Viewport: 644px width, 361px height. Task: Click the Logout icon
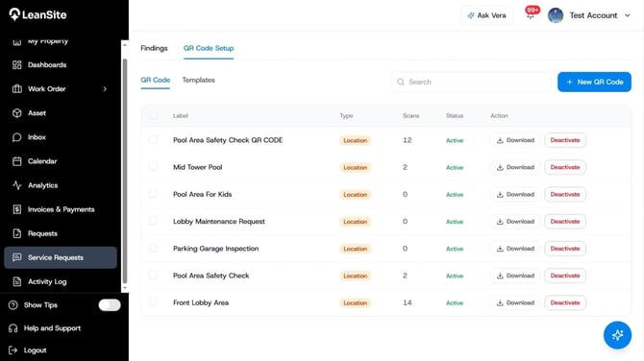coord(13,350)
